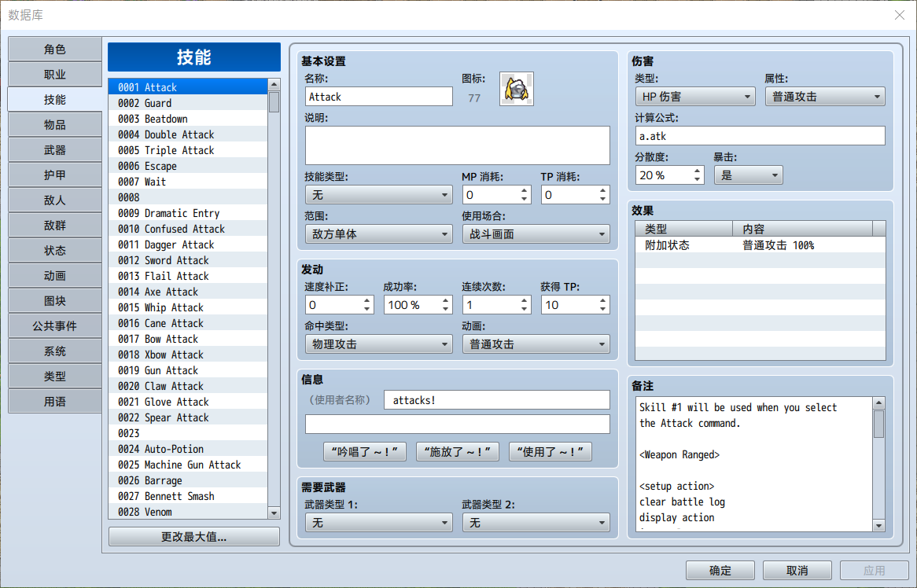917x588 pixels.
Task: Open the 使用场合 dropdown
Action: 536,234
